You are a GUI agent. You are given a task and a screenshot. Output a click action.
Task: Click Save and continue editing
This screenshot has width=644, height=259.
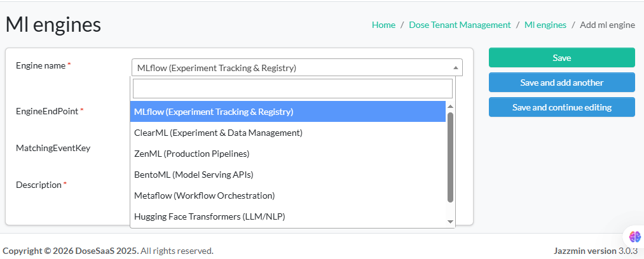pos(561,107)
